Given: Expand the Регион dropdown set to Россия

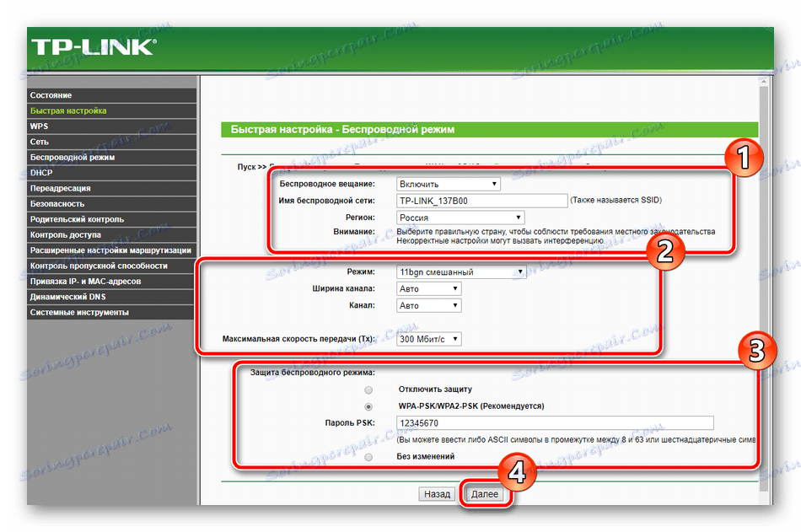Looking at the screenshot, I should pyautogui.click(x=460, y=218).
